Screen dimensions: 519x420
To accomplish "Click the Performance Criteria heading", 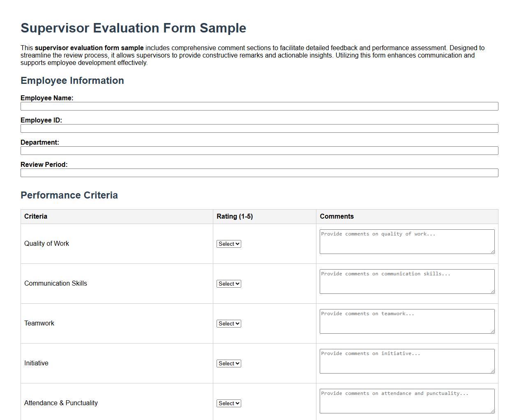I will [69, 195].
